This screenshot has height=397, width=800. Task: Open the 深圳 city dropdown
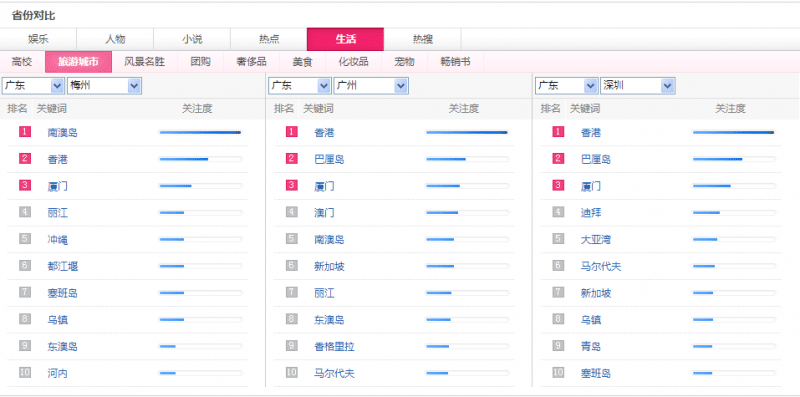[x=638, y=86]
